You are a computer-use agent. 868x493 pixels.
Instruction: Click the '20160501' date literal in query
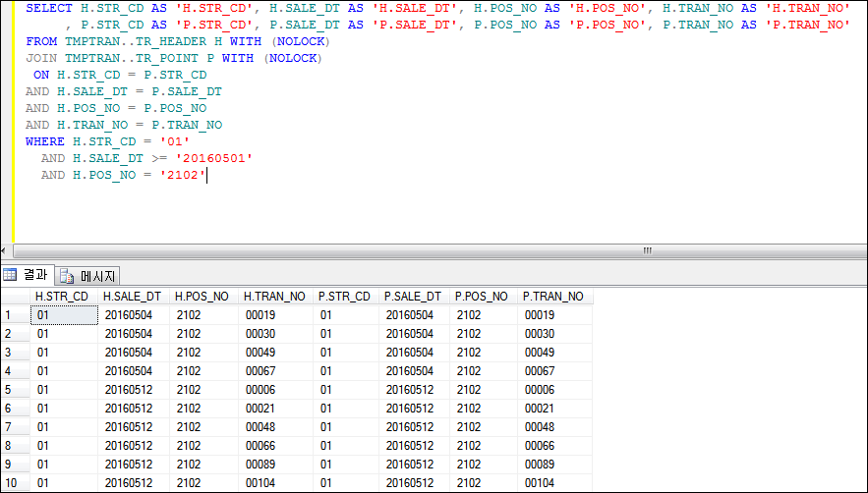(214, 158)
